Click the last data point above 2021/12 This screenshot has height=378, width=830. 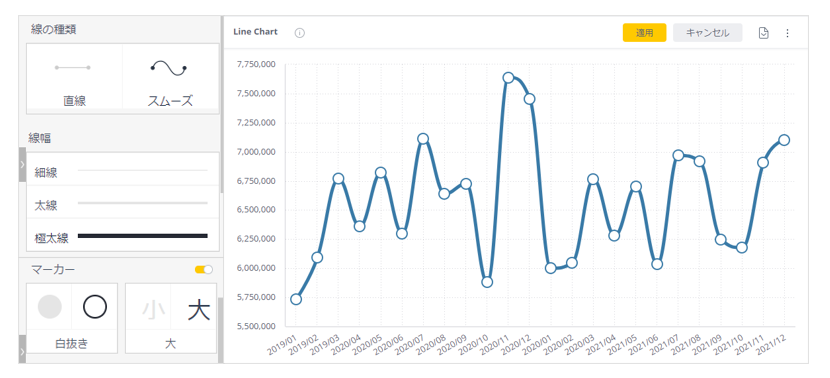(x=784, y=140)
